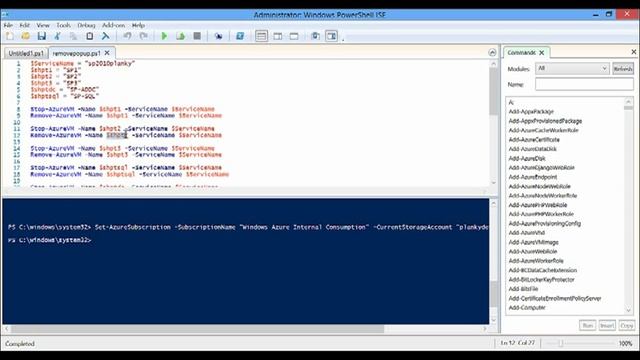This screenshot has width=640, height=360.
Task: Select Add-AzureVMImage command
Action: 533,242
